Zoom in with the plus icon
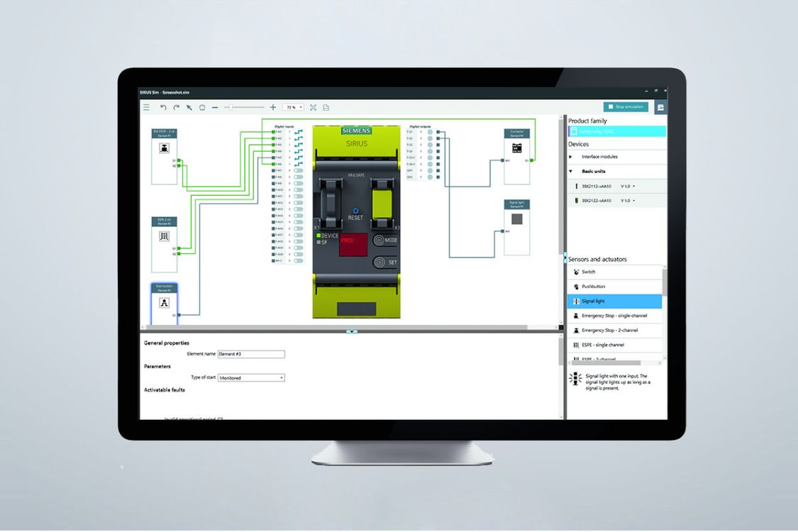Screen dimensions: 798x532 point(273,107)
